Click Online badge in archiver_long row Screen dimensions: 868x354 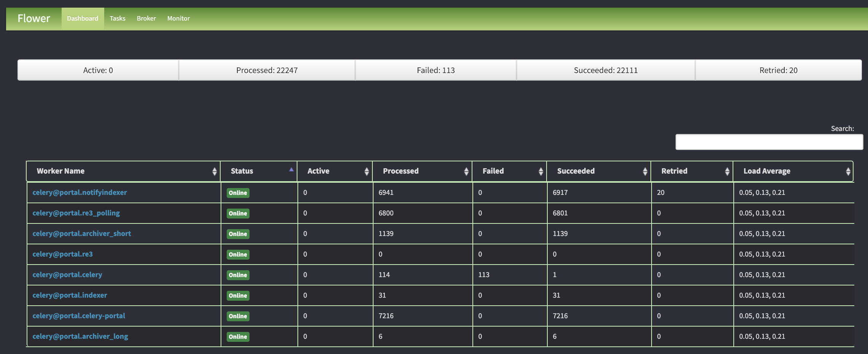click(x=238, y=337)
